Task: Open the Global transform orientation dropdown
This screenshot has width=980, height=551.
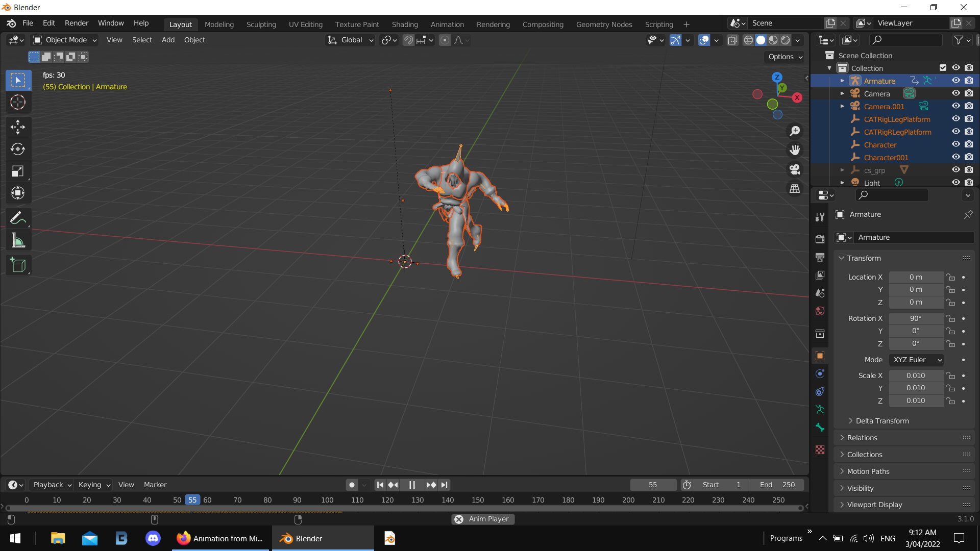Action: (350, 40)
